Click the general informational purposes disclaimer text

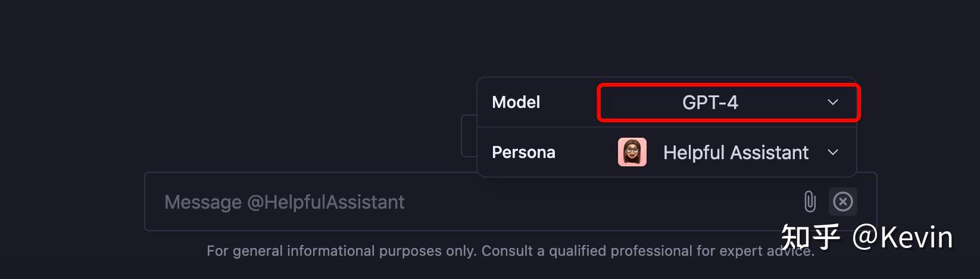pyautogui.click(x=417, y=251)
